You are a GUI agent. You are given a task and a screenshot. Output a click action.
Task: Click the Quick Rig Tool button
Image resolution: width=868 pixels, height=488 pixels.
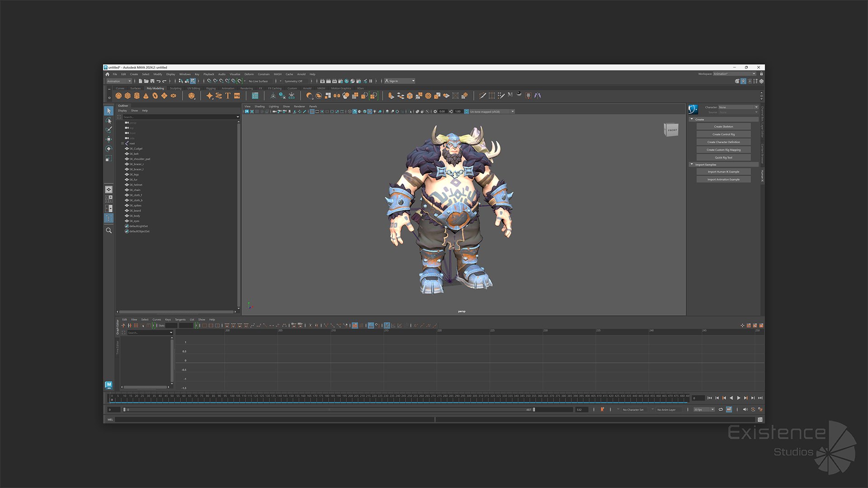tap(723, 158)
